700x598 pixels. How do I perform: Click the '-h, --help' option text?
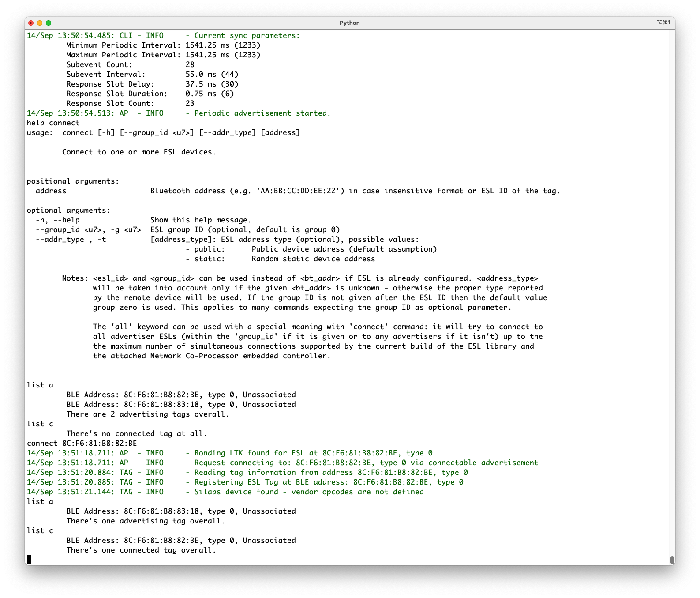[57, 220]
